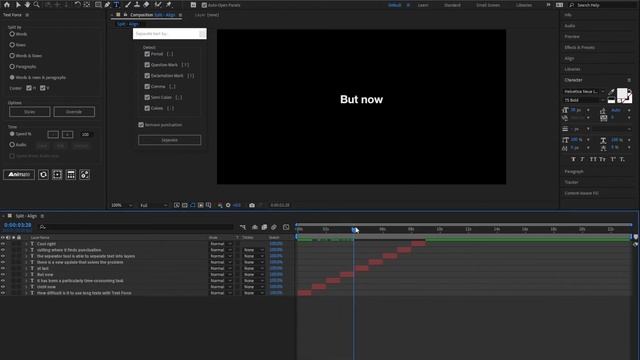Toggle Faux Bold in Character panel

point(573,159)
